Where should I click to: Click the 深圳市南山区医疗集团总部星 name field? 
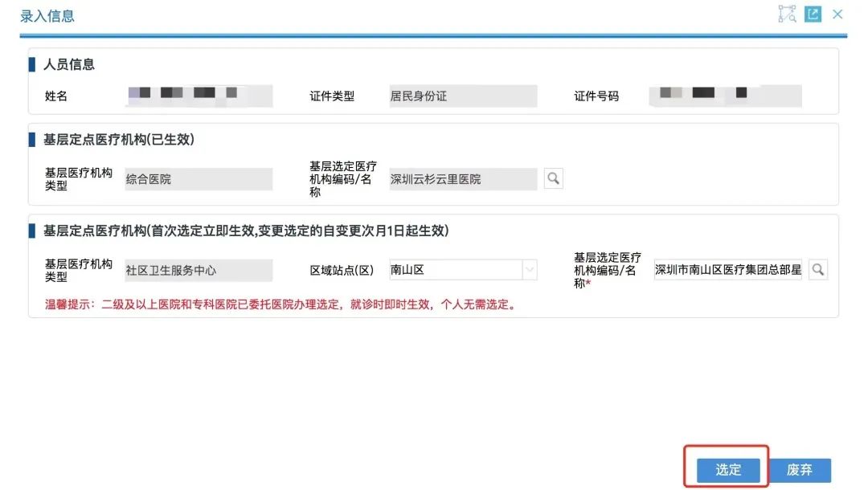(727, 270)
